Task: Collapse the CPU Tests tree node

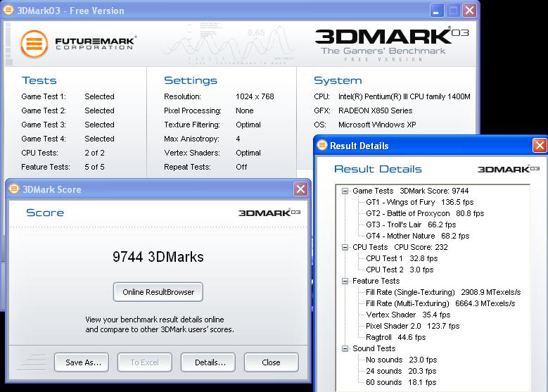Action: tap(345, 247)
